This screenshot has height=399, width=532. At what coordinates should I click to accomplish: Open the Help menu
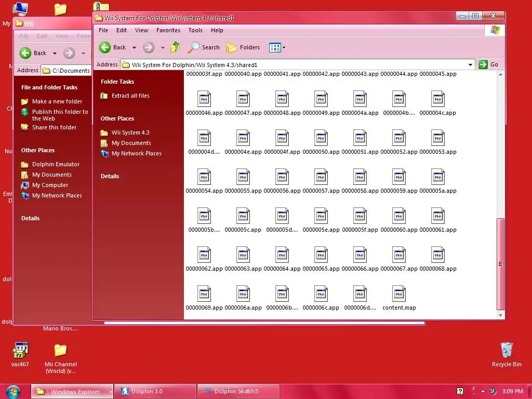click(x=217, y=30)
